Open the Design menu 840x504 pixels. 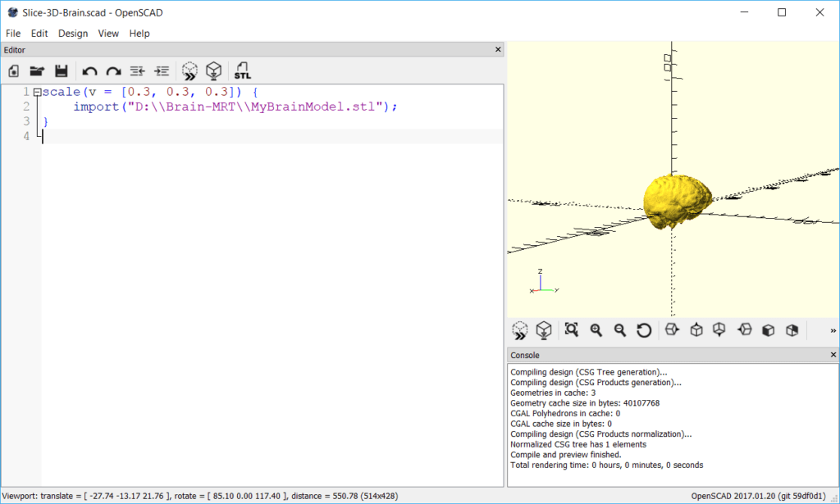(x=73, y=34)
